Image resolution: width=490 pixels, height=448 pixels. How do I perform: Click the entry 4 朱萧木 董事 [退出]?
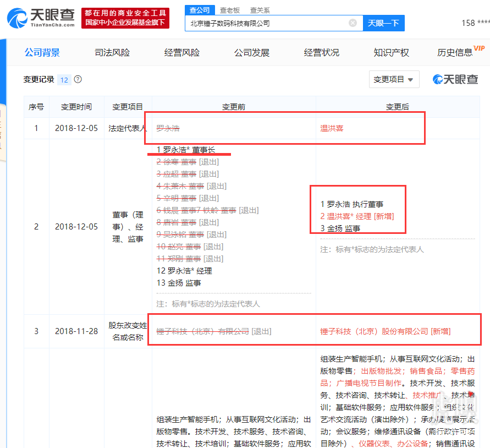(x=191, y=186)
